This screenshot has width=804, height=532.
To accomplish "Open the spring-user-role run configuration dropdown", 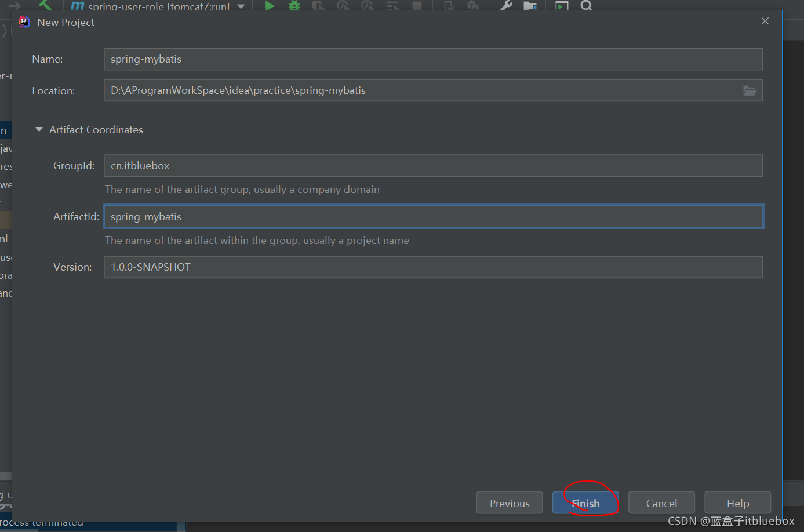I will tap(158, 6).
